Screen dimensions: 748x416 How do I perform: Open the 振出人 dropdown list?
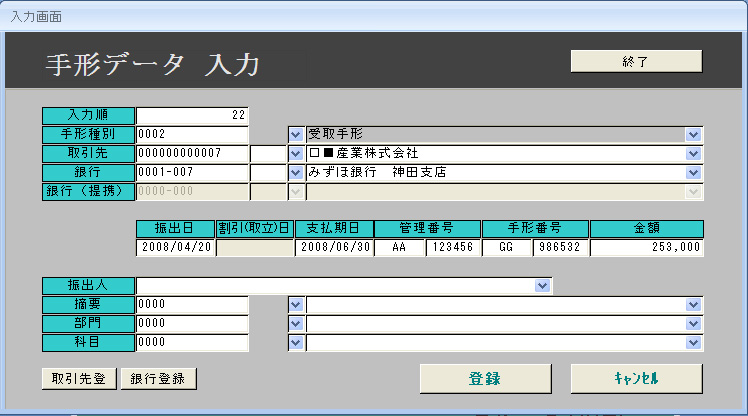click(x=542, y=286)
